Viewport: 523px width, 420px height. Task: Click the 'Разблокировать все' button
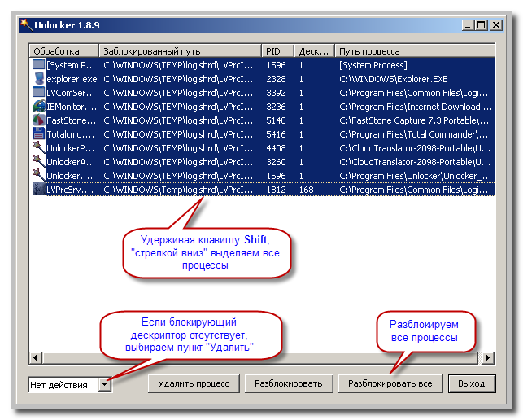click(x=390, y=383)
